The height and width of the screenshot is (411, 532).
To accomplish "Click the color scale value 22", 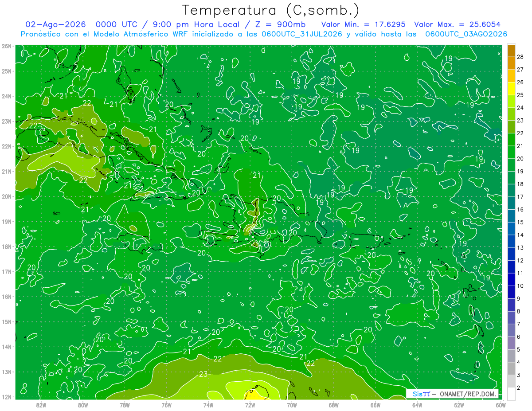I will click(520, 133).
